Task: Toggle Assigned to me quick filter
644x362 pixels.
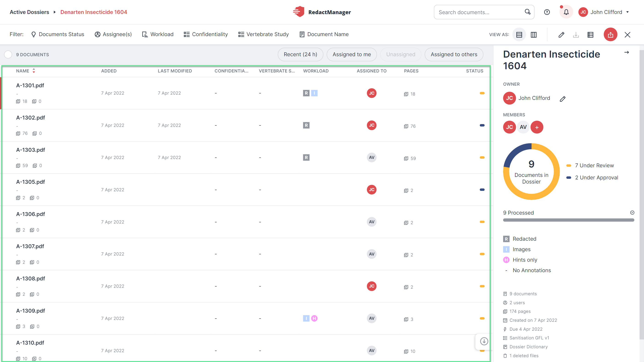Action: (x=352, y=54)
